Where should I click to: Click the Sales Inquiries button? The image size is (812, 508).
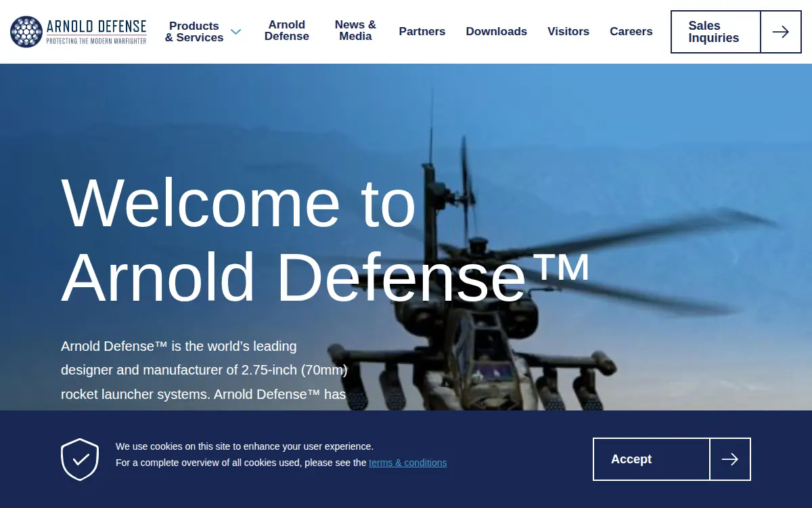click(736, 32)
